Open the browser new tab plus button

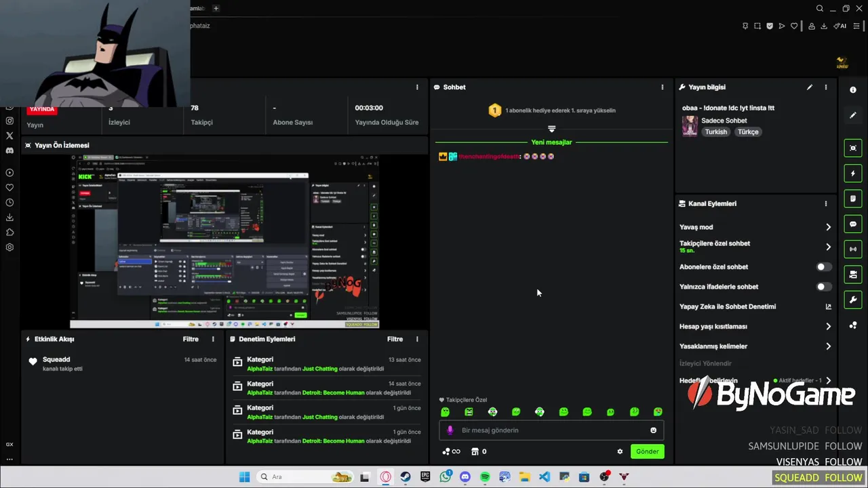[x=216, y=8]
